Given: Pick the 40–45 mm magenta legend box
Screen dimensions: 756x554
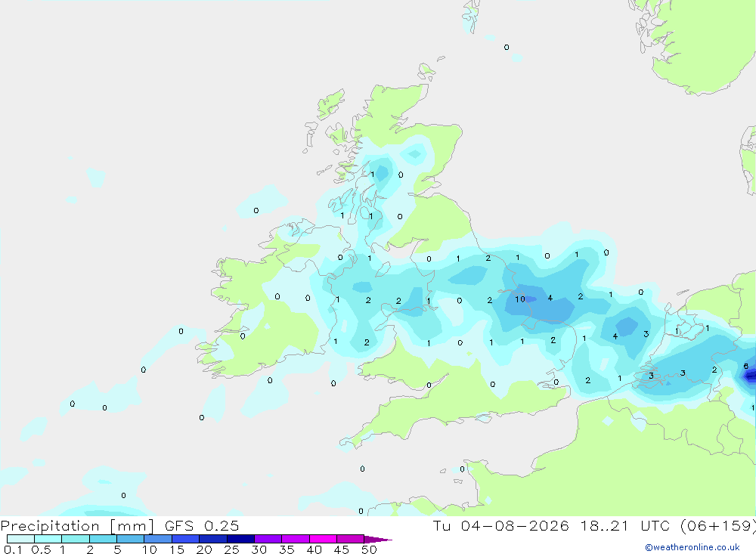Looking at the screenshot, I should pyautogui.click(x=323, y=539).
